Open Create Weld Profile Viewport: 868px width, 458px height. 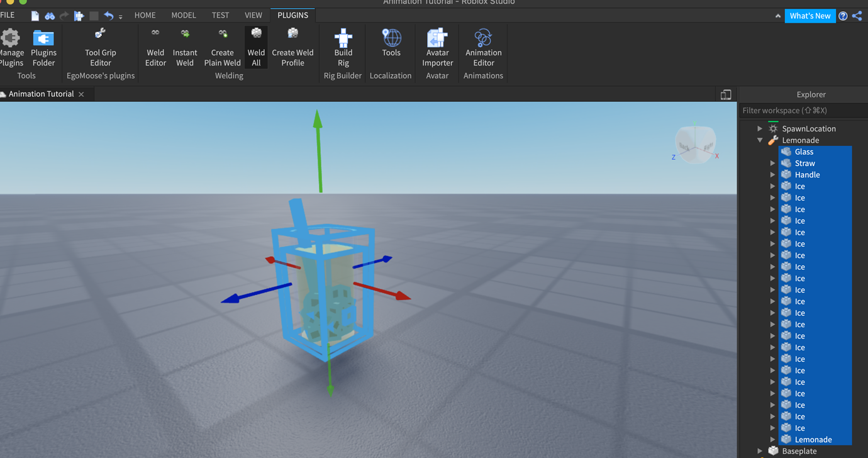click(x=292, y=47)
